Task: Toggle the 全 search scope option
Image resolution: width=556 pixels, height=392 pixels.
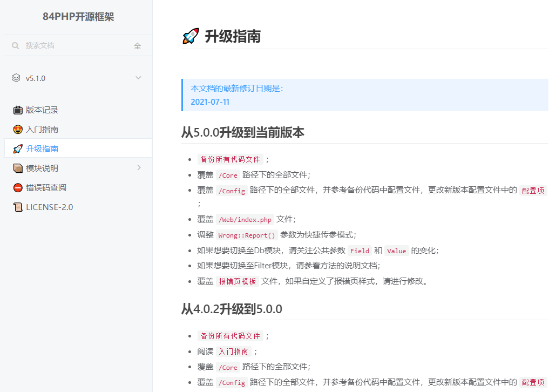Action: (138, 45)
